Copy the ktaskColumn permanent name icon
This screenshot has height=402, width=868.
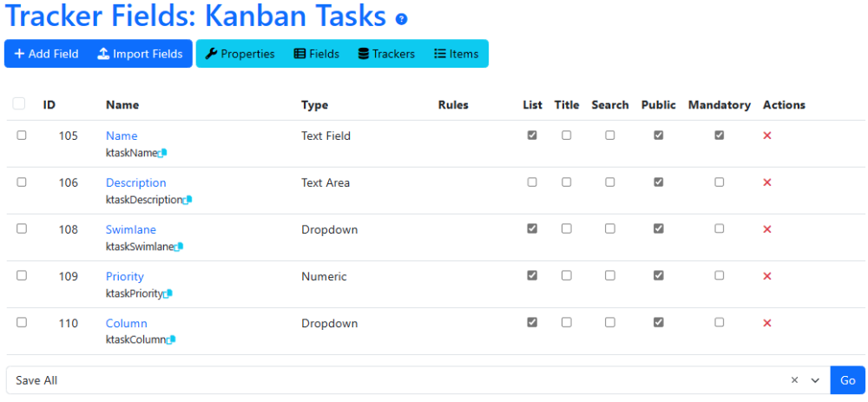point(171,340)
